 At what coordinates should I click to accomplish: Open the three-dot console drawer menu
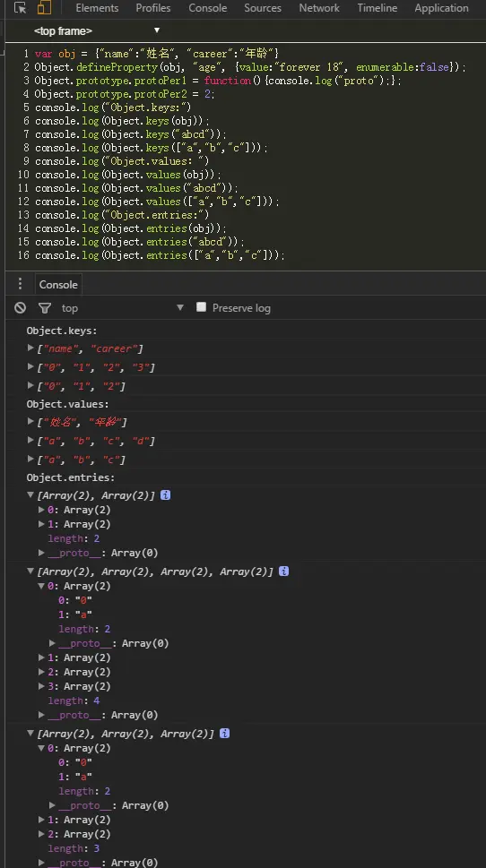click(20, 284)
